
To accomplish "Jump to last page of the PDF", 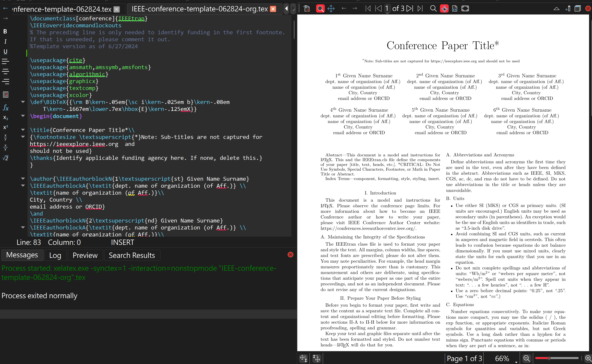I will click(x=420, y=9).
